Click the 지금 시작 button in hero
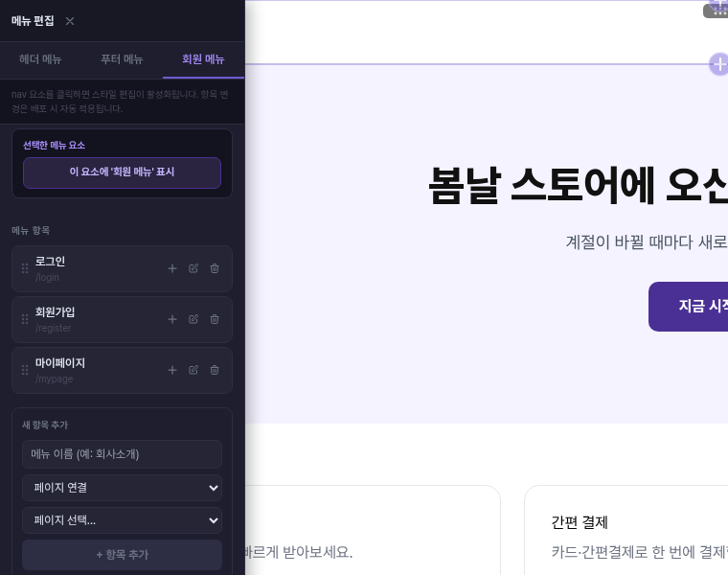The height and width of the screenshot is (575, 728). tap(689, 307)
